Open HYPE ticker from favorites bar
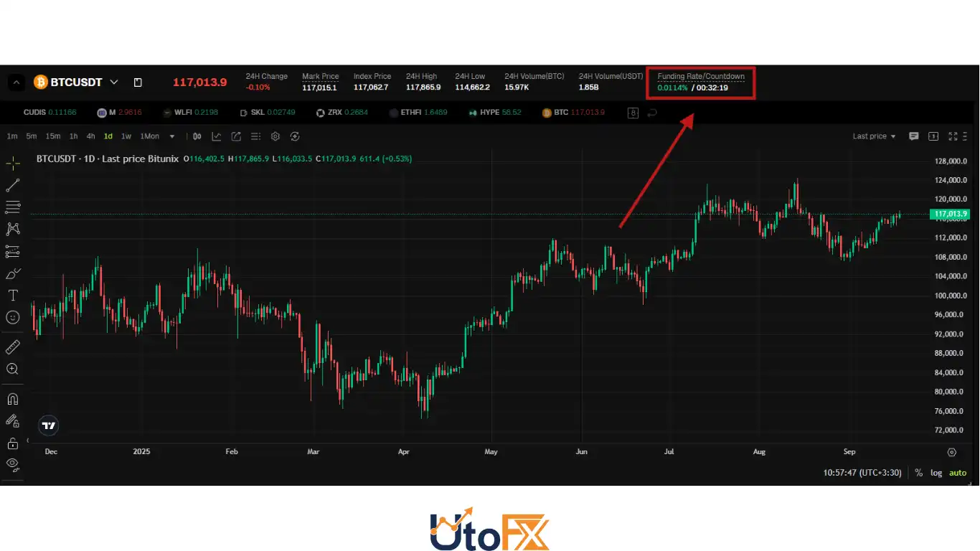Image resolution: width=980 pixels, height=551 pixels. tap(495, 113)
